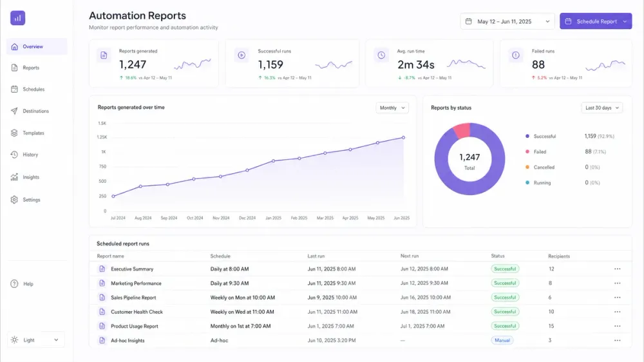Viewport: 644px width, 362px height.
Task: Click the Settings gear icon in sidebar
Action: click(x=14, y=200)
